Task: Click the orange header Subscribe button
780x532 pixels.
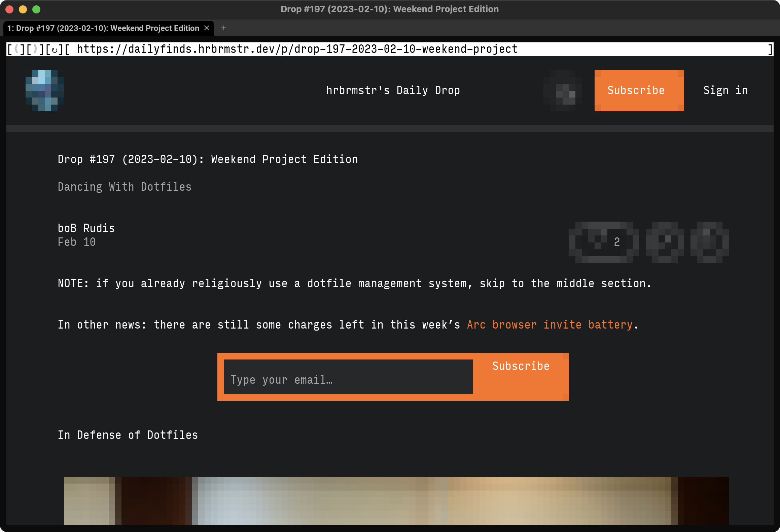Action: click(639, 90)
